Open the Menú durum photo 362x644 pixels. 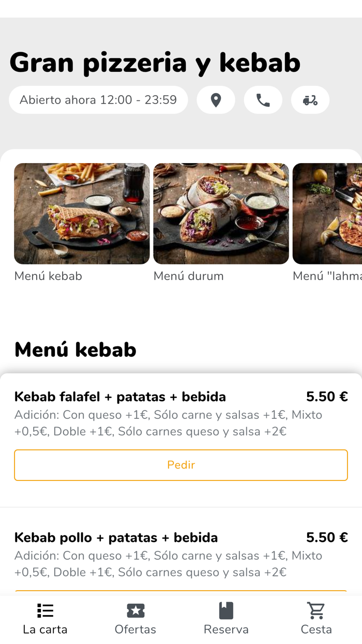coord(221,213)
